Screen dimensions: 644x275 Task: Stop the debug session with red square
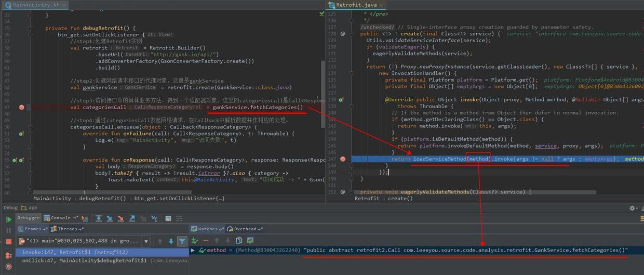9,242
